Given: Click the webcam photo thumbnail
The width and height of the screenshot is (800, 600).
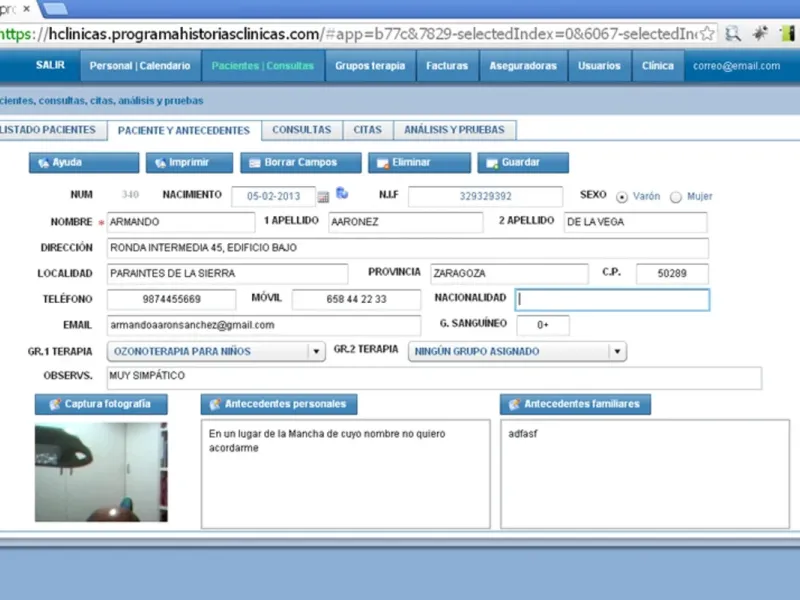Looking at the screenshot, I should [x=101, y=472].
